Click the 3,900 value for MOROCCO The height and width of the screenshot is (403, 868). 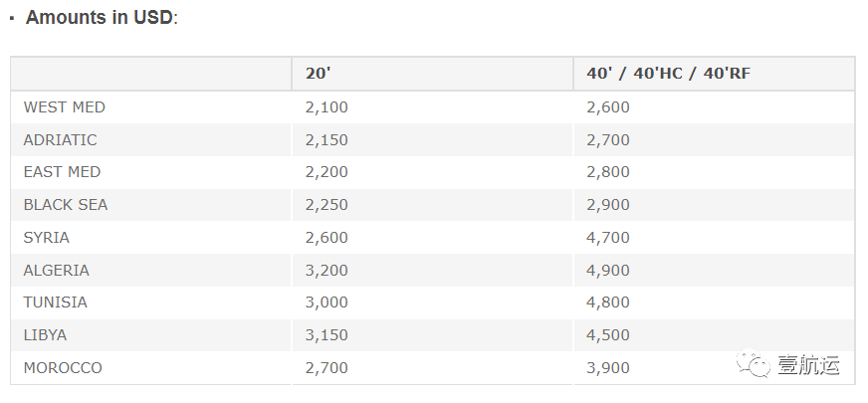608,368
